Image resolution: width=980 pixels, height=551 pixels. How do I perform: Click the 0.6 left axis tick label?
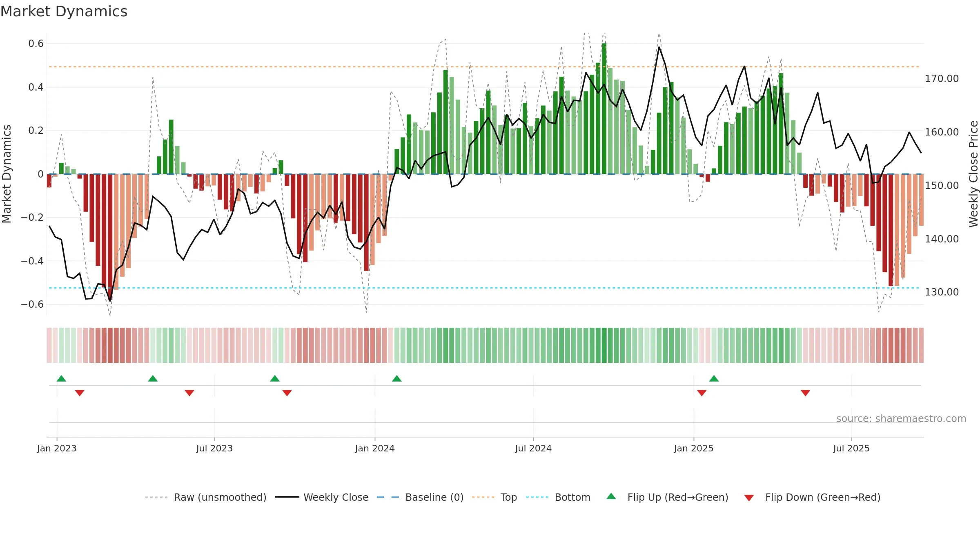(x=36, y=44)
